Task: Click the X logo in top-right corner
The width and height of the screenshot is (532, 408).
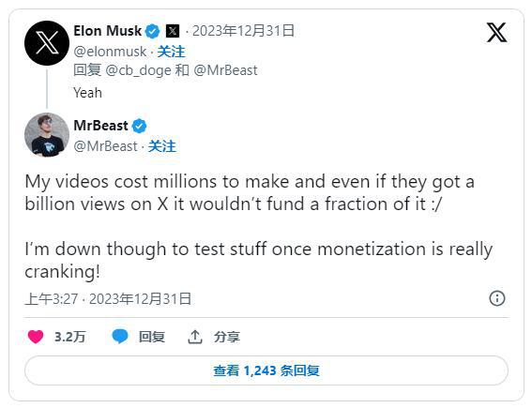Action: (496, 33)
